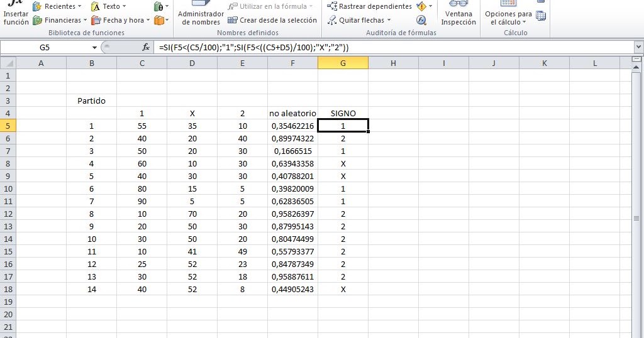This screenshot has height=338, width=644.
Task: Click Rastrear dependientes
Action: pos(369,6)
